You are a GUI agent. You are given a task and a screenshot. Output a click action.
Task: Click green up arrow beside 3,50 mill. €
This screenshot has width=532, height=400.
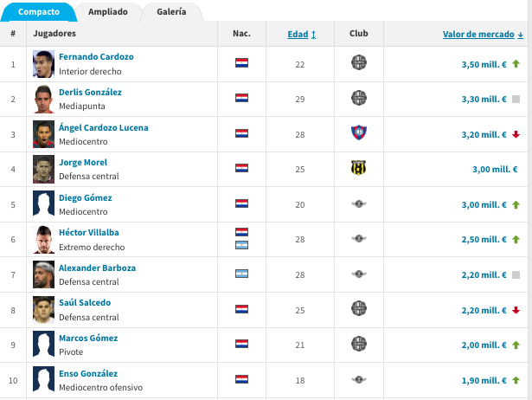516,64
